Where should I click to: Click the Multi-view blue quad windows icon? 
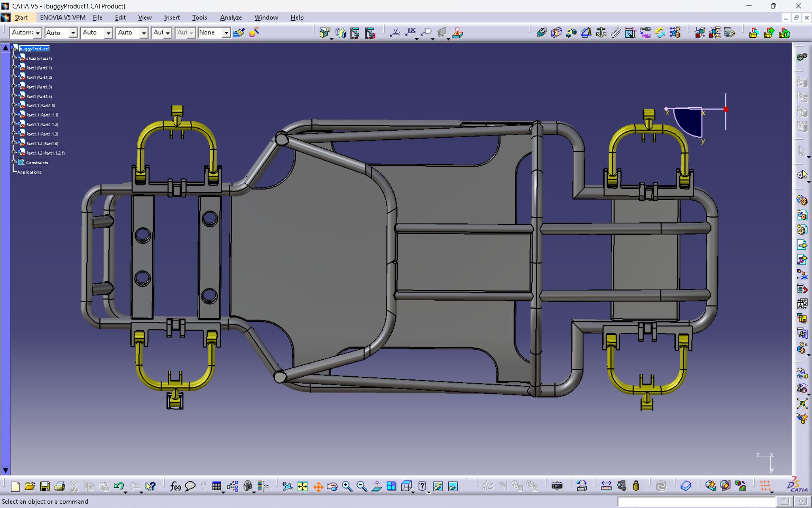[x=392, y=486]
